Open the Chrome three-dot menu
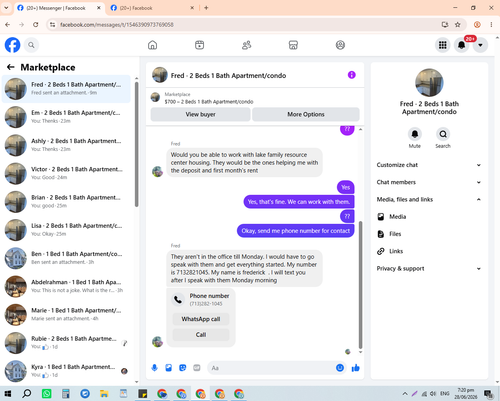Screen dimensions: 500x401 (x=491, y=25)
